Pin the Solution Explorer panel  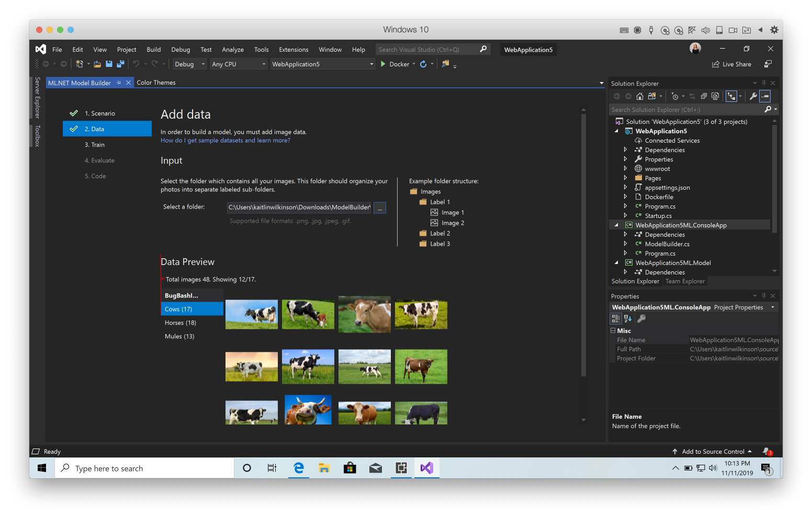click(764, 83)
